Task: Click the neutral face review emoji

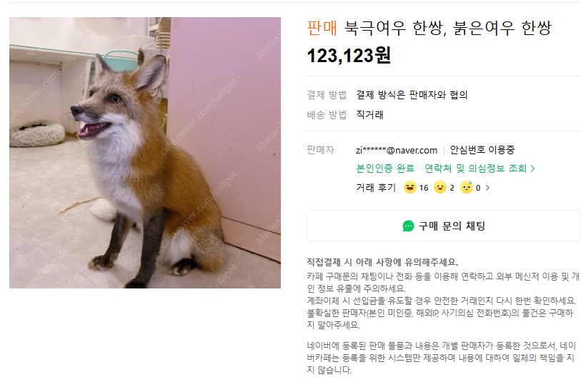Action: (440, 187)
